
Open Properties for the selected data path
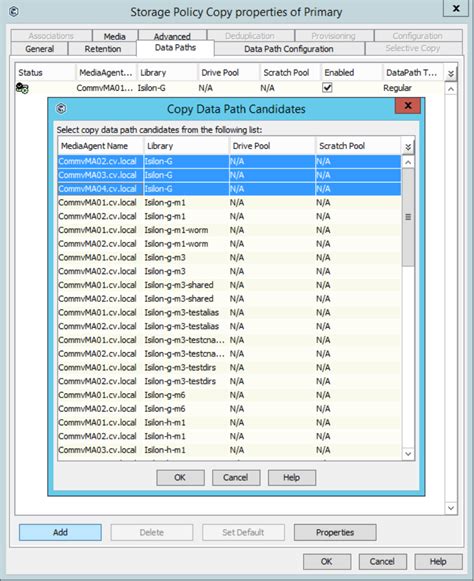[x=335, y=532]
